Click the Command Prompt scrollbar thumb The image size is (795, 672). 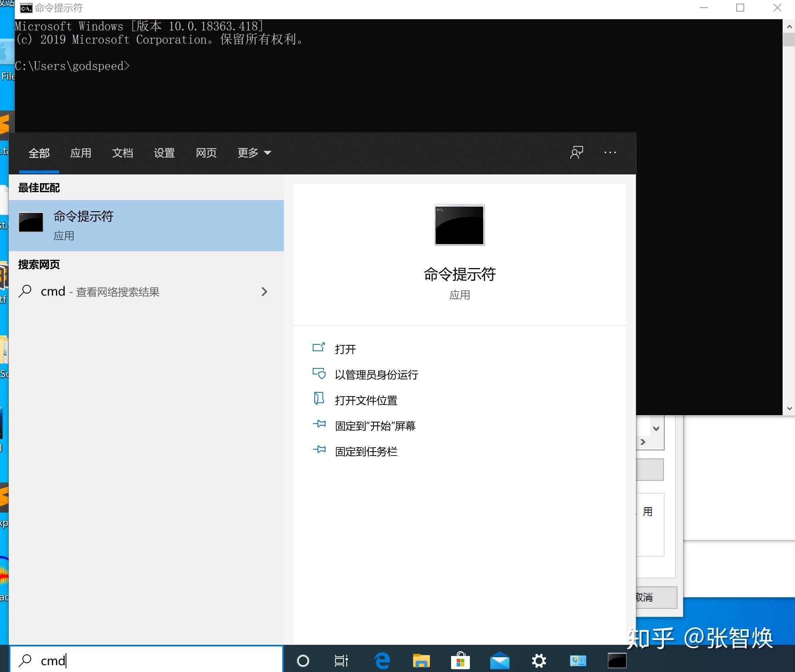(789, 40)
